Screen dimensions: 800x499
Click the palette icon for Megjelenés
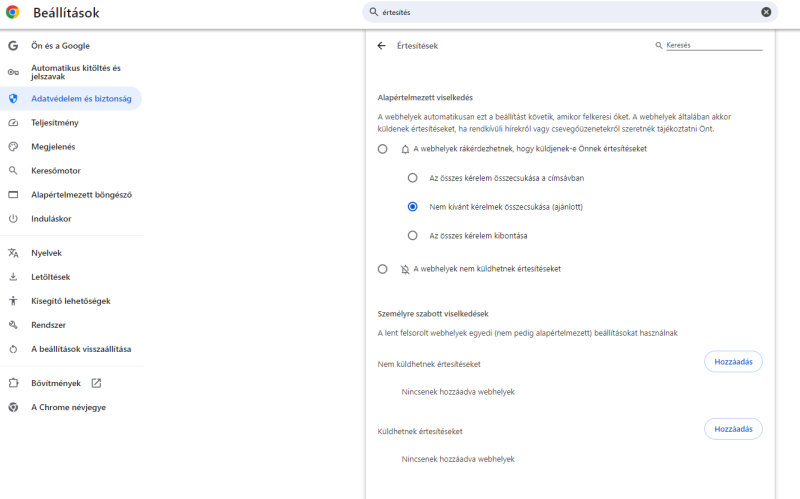(13, 146)
